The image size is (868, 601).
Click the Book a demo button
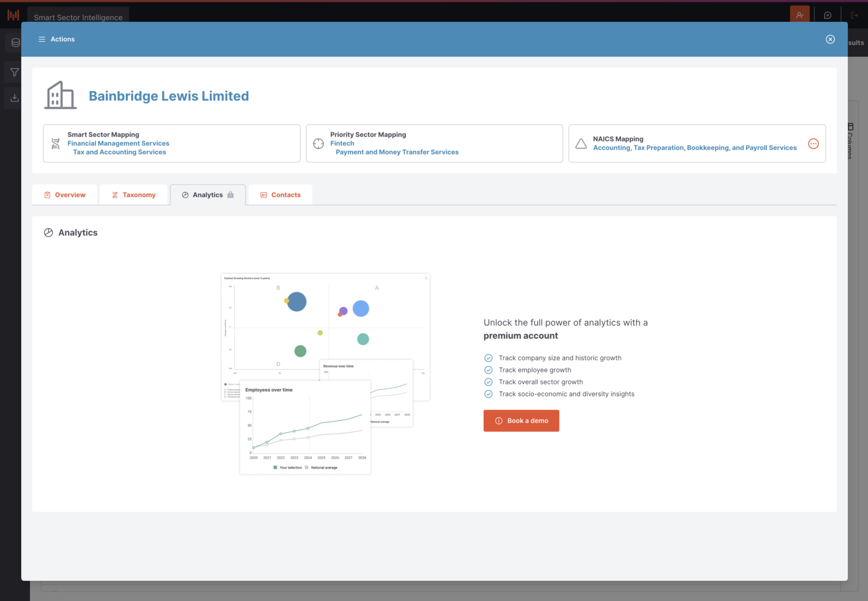[521, 421]
